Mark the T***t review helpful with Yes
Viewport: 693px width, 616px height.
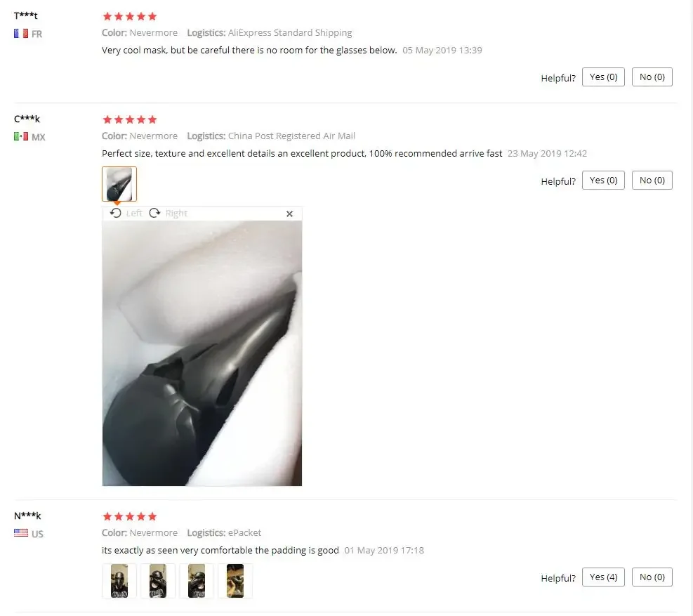(x=603, y=77)
